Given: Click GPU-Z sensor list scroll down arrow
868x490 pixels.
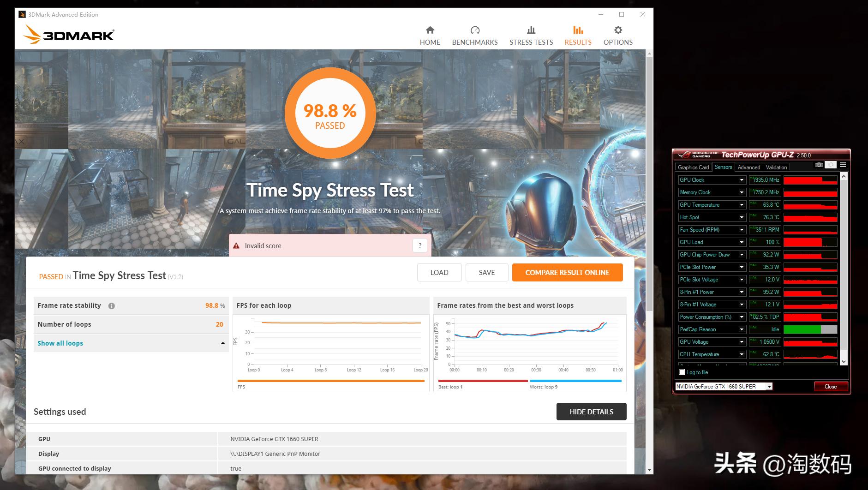Looking at the screenshot, I should [x=844, y=362].
